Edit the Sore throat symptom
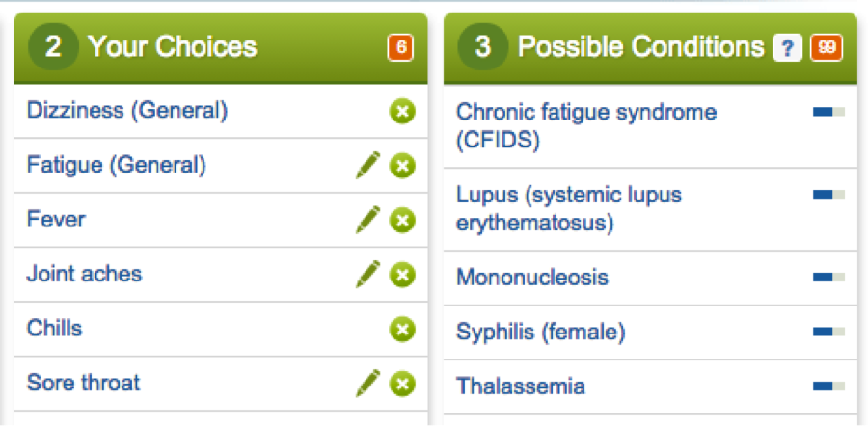This screenshot has width=868, height=426. [x=367, y=383]
